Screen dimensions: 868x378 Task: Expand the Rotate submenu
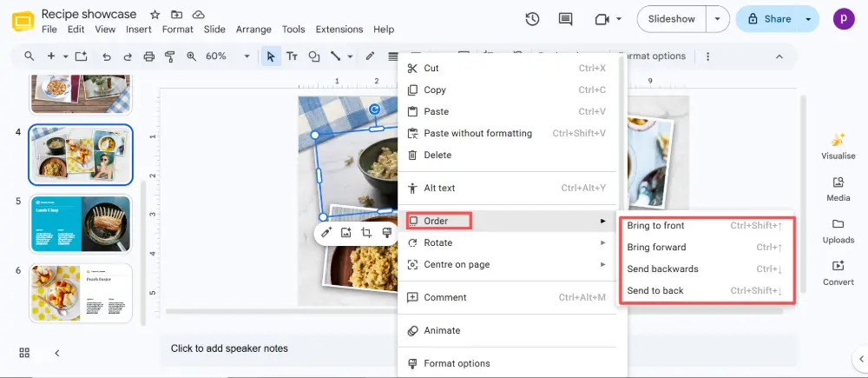point(508,242)
